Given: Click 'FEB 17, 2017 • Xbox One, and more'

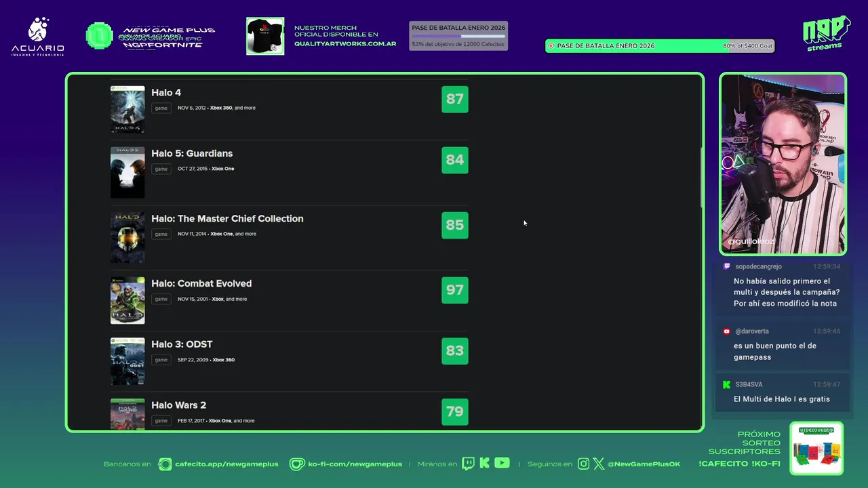Looking at the screenshot, I should click(x=216, y=421).
